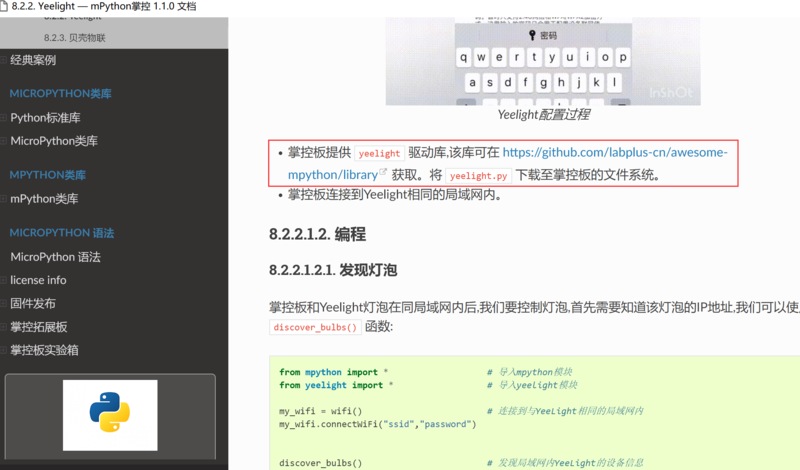Click the discover_bulbs() inline code label
This screenshot has height=470, width=800.
point(315,327)
